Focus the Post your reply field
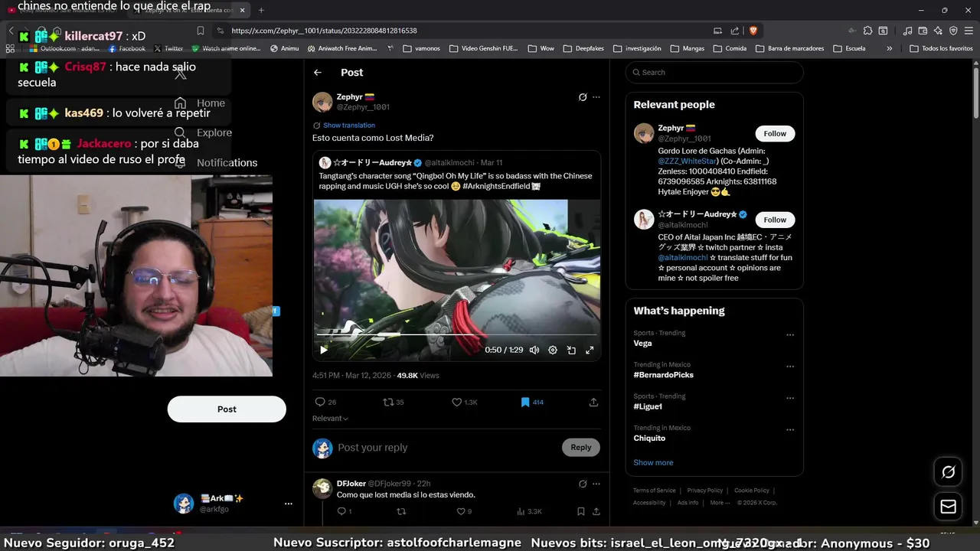 448,448
